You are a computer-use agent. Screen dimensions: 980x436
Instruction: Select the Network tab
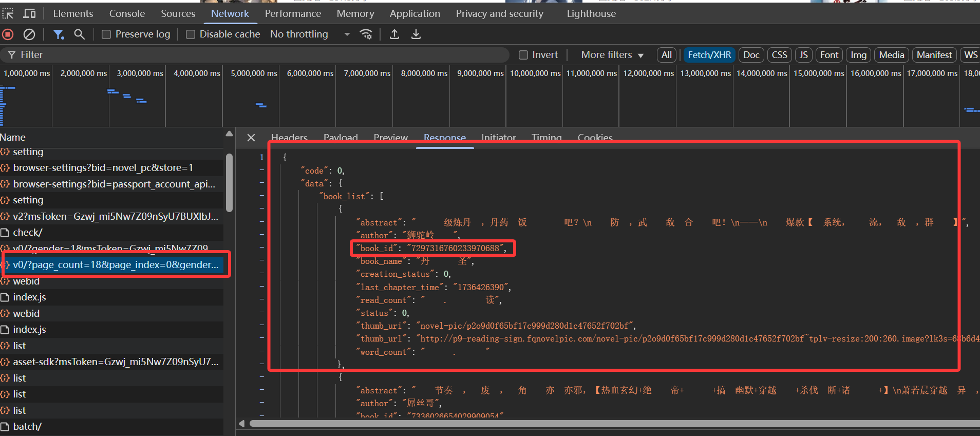[230, 13]
